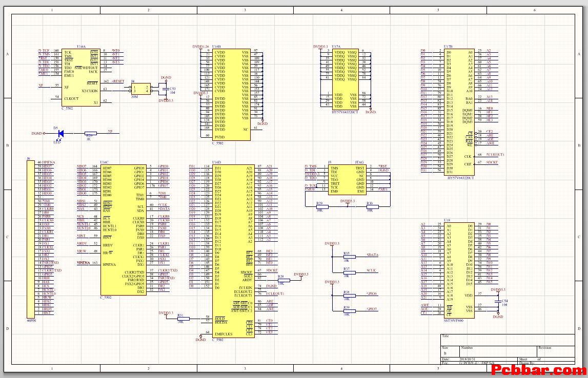The height and width of the screenshot is (378, 588).
Task: Select the U18 SST39VF800 flash block
Action: tap(459, 270)
